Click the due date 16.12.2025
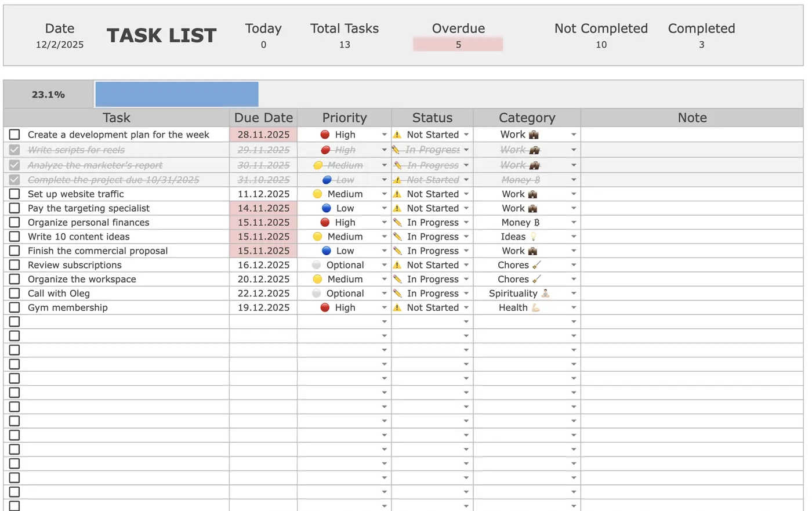Image resolution: width=812 pixels, height=511 pixels. 263,265
